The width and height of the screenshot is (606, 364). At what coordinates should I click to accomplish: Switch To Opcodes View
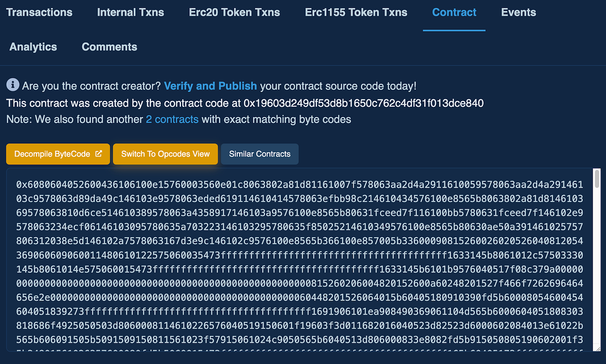point(165,154)
